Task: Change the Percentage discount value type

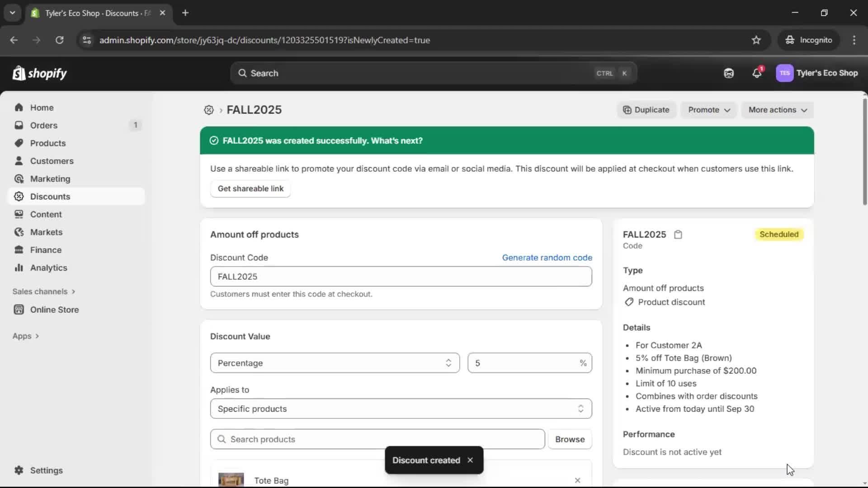Action: tap(334, 363)
